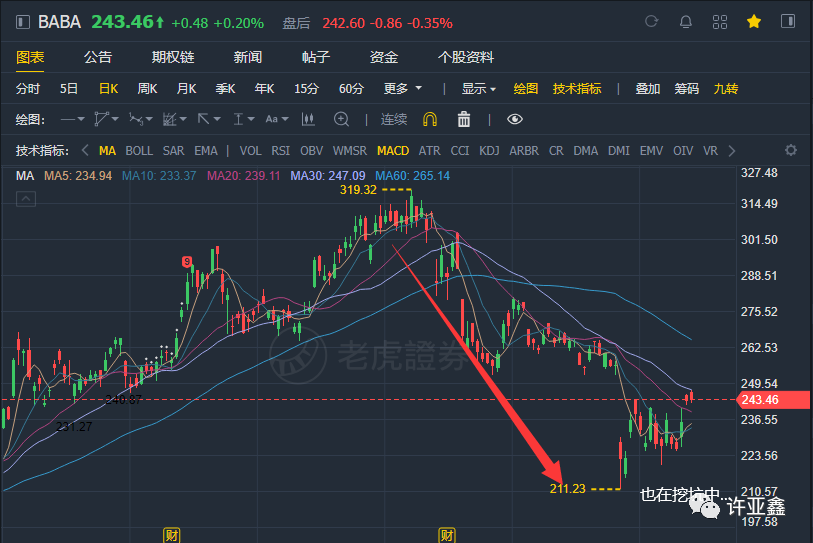Toggle the magnet snap icon
This screenshot has height=543, width=813.
430,119
